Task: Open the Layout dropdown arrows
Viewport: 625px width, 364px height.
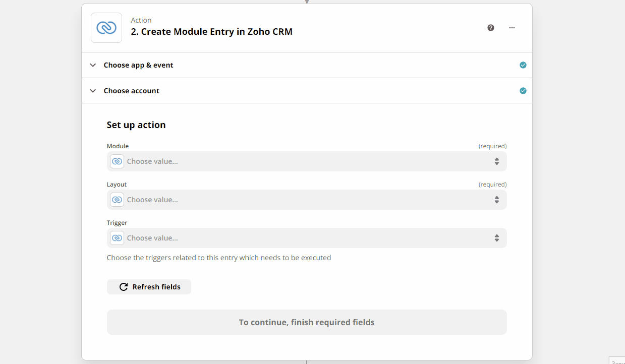Action: (497, 200)
